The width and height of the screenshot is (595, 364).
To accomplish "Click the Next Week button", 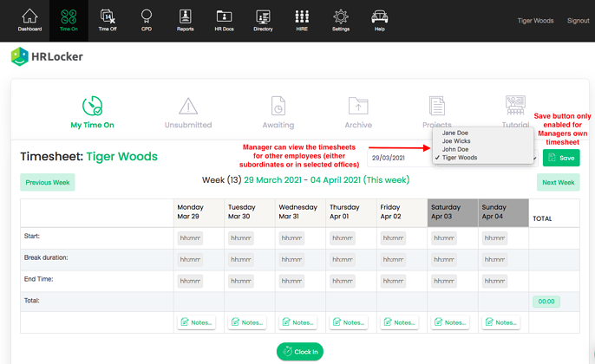I will point(559,183).
